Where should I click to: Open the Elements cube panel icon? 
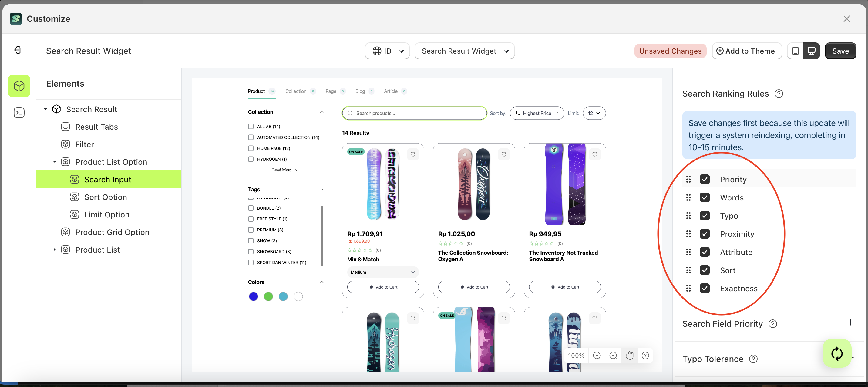[19, 86]
